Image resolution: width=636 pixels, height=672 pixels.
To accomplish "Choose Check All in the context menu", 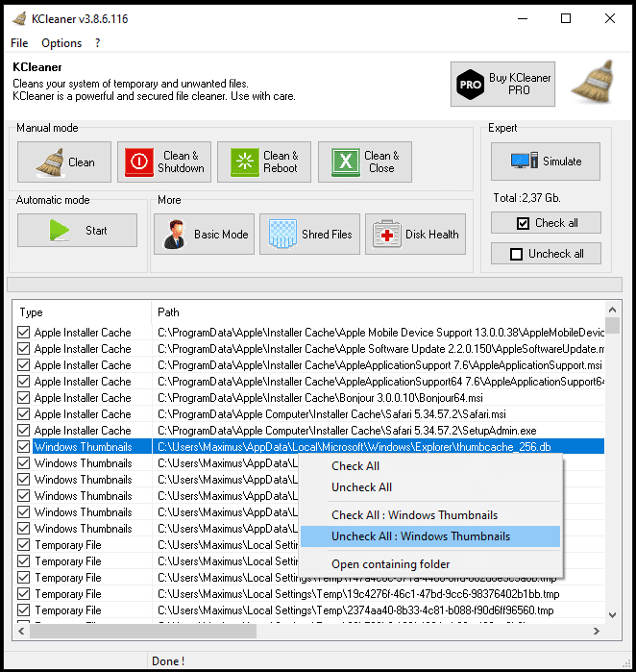I will pos(355,466).
